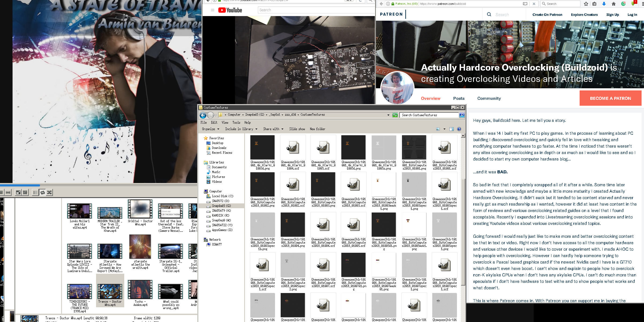
Task: Click the green refresh icon in Explorer
Action: click(x=395, y=115)
